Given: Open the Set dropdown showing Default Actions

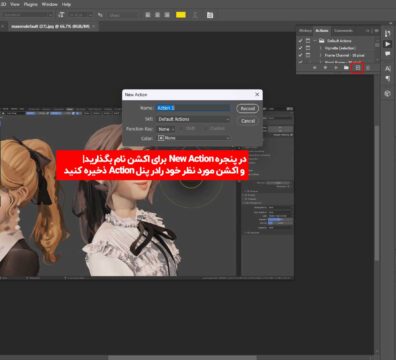Looking at the screenshot, I should [x=193, y=119].
